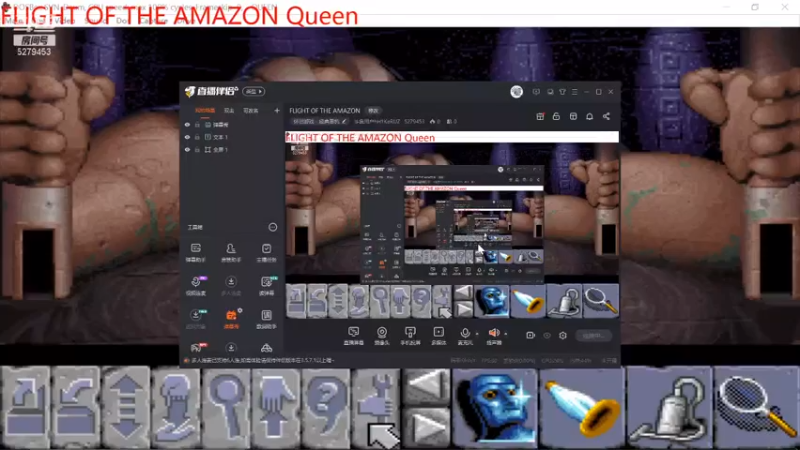Screen dimensions: 800x450
Task: Add a new scene with plus button
Action: [x=277, y=110]
